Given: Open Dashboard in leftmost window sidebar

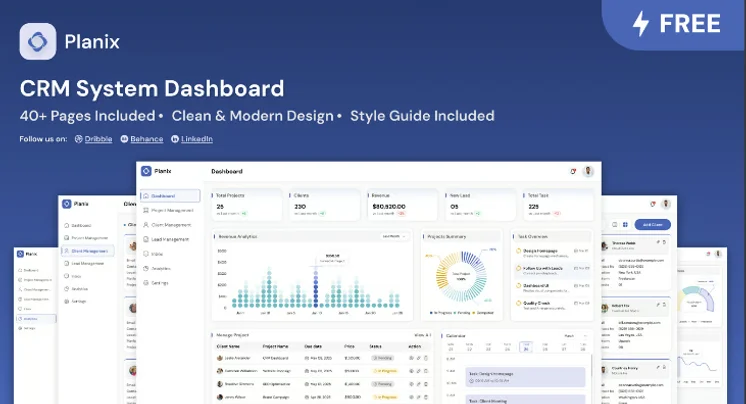Looking at the screenshot, I should tap(28, 270).
